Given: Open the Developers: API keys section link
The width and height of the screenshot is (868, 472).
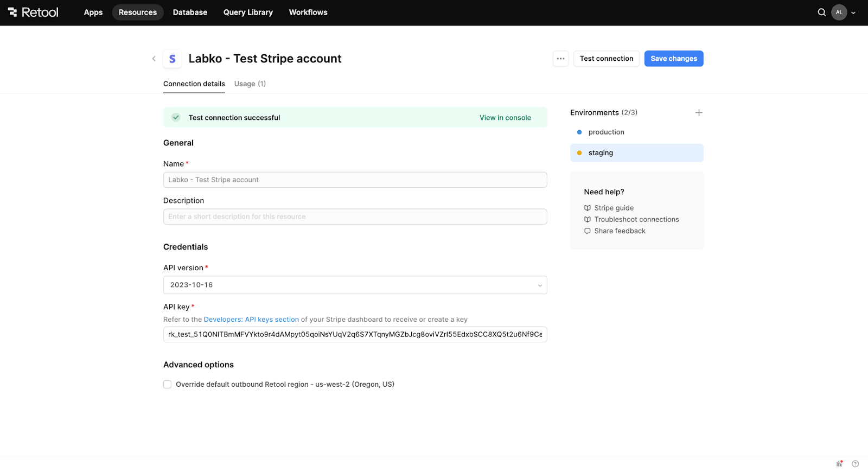Looking at the screenshot, I should (251, 320).
